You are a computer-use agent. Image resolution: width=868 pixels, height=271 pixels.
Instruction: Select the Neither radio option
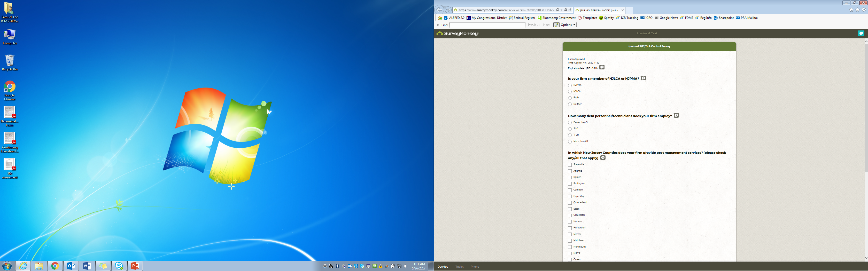tap(570, 104)
